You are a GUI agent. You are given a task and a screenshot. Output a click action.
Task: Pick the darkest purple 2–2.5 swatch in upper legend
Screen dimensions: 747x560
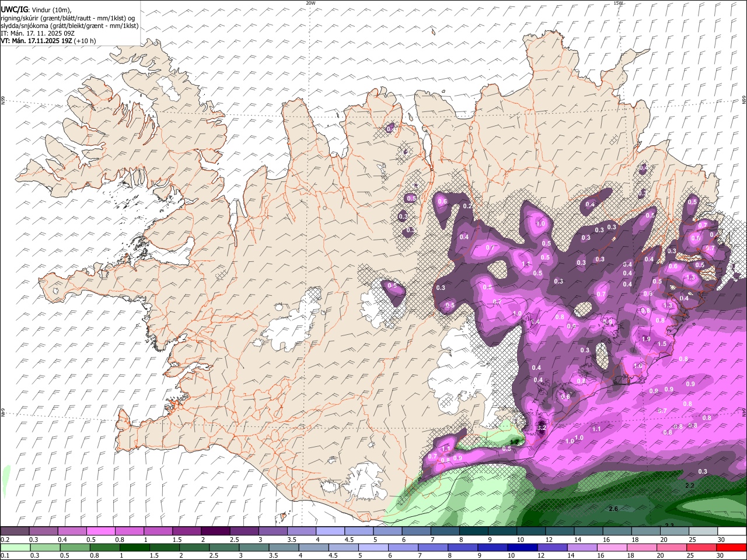point(215,531)
